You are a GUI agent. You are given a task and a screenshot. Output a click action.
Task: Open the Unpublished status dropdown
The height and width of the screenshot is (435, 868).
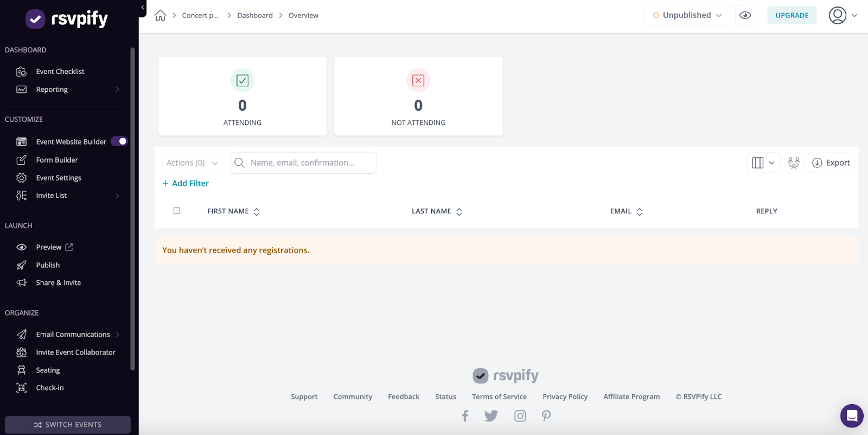687,15
